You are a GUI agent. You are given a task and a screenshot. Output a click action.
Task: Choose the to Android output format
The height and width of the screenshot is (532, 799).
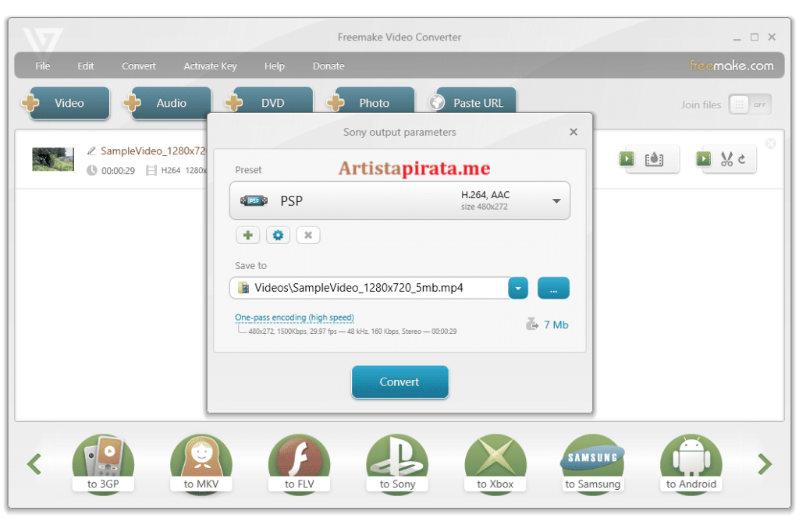pyautogui.click(x=691, y=463)
